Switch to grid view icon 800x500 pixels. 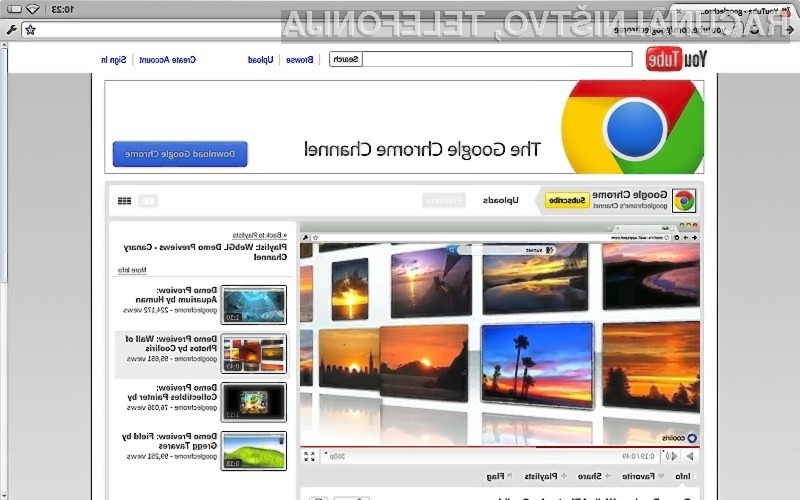(x=124, y=201)
